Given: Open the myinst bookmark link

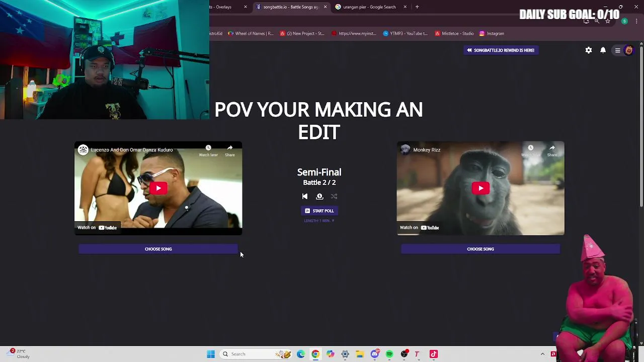Looking at the screenshot, I should [x=354, y=34].
